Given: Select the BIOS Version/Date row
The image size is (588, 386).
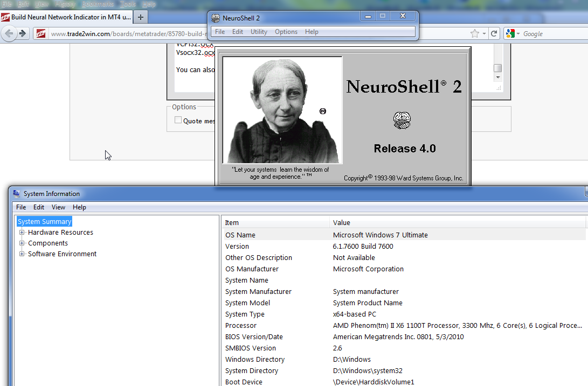Looking at the screenshot, I should pos(404,336).
